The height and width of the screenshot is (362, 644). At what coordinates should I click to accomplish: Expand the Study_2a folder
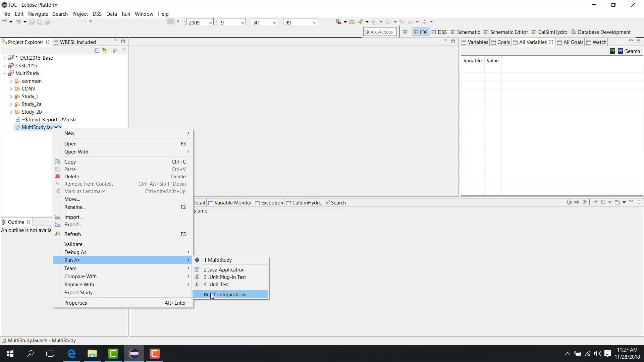click(11, 104)
